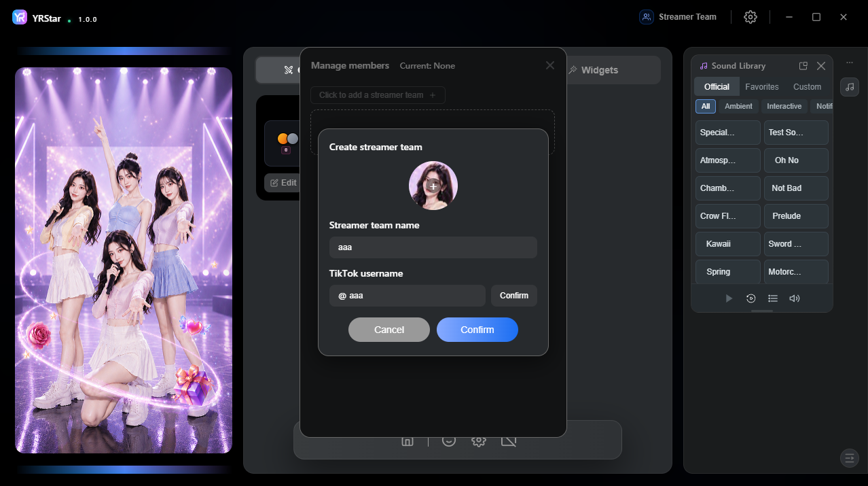Click the gear icon in bottom toolbar
This screenshot has width=868, height=486.
[x=479, y=440]
